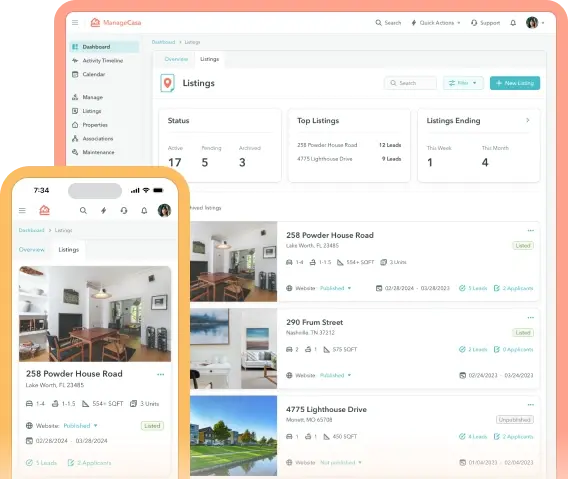Click the Dashboard breadcrumb on desktop
The height and width of the screenshot is (479, 568).
tap(163, 42)
